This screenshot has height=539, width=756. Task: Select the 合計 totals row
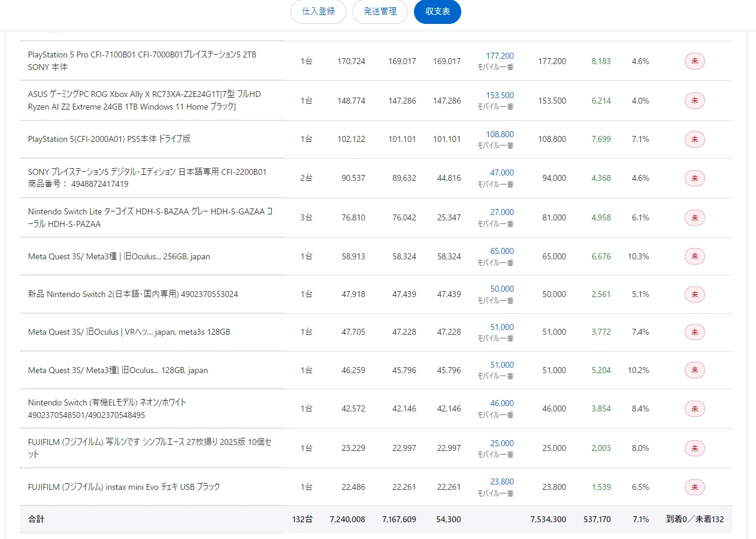pos(376,519)
